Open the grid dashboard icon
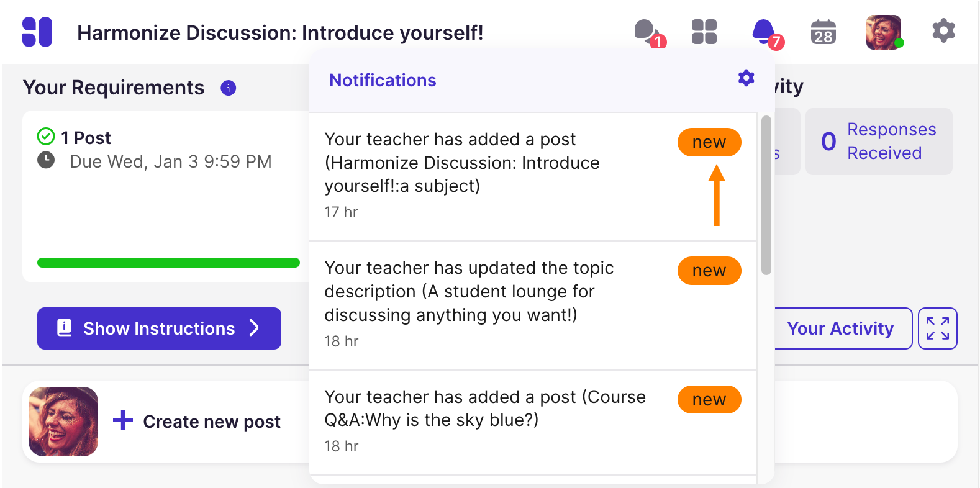Screen dimensions: 980x488 pos(704,32)
